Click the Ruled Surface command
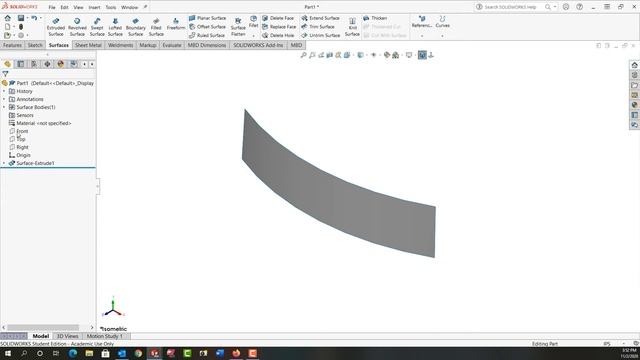 click(x=207, y=35)
